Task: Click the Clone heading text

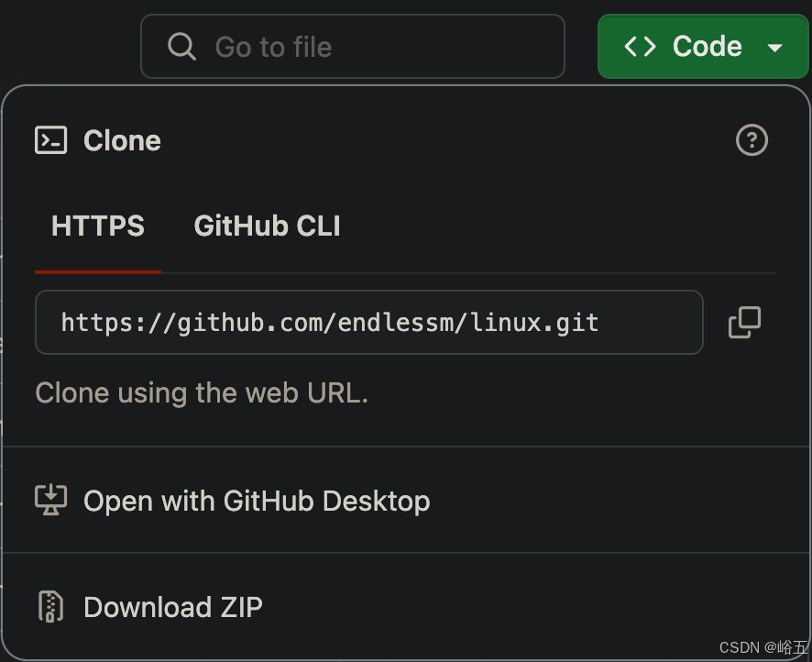Action: click(x=122, y=141)
